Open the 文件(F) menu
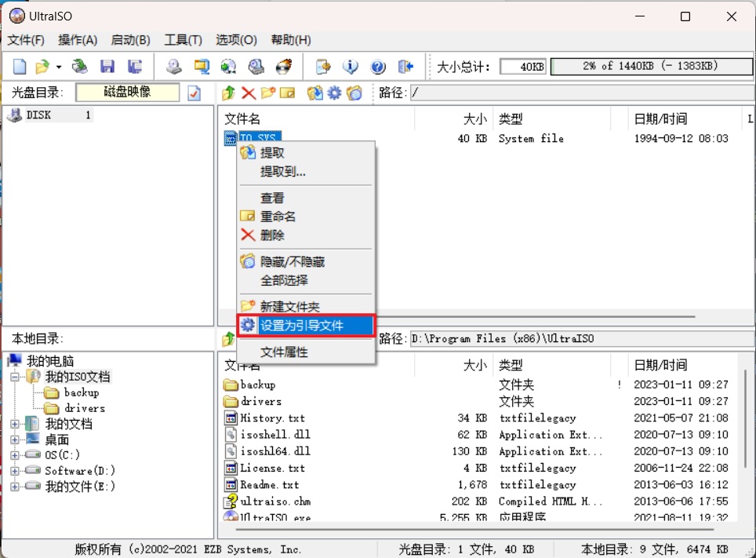This screenshot has height=558, width=756. click(26, 40)
